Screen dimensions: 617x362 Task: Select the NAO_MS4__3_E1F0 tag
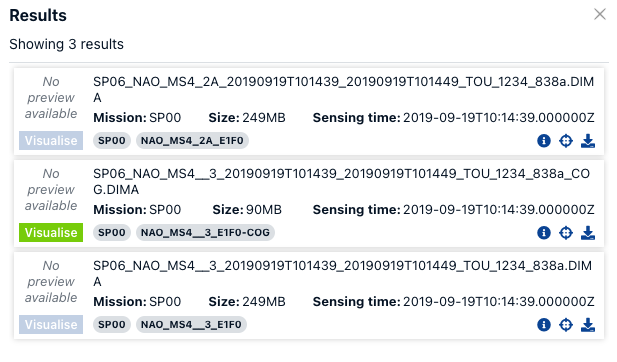click(x=191, y=325)
